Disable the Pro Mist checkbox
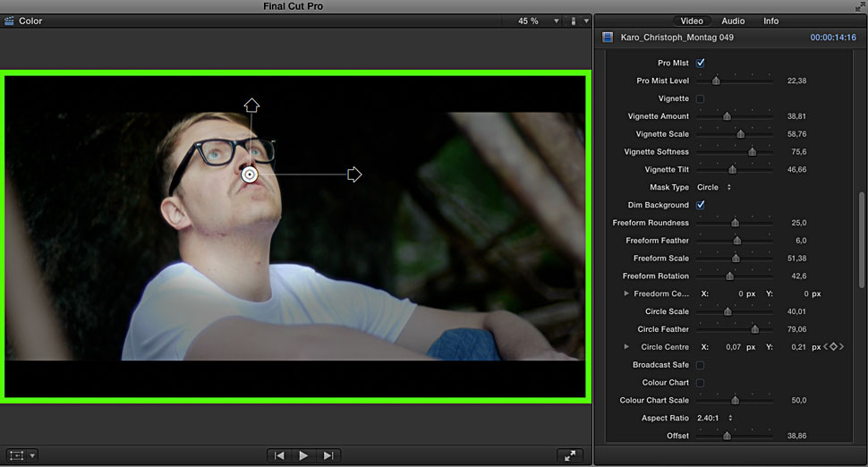This screenshot has height=467, width=868. click(x=700, y=64)
